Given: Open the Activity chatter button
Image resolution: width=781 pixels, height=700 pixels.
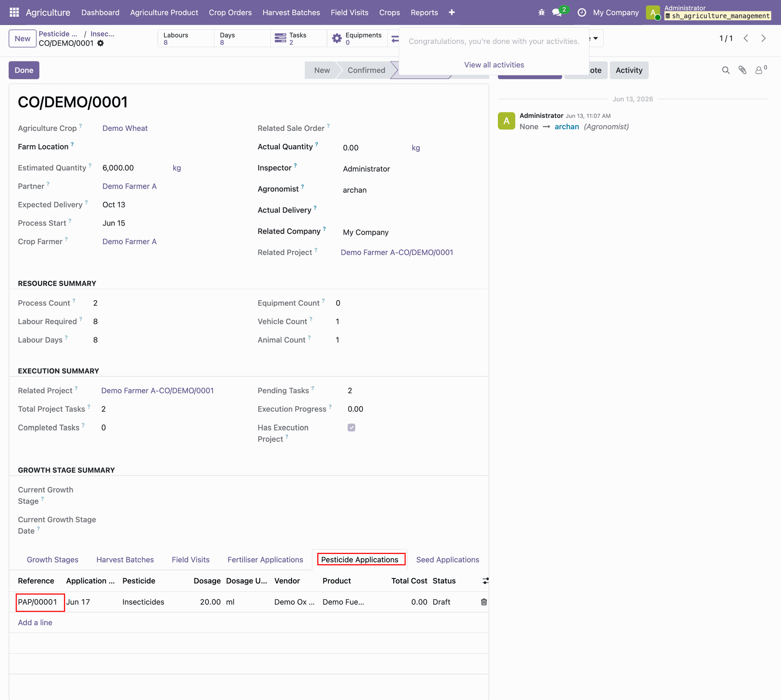Looking at the screenshot, I should (x=629, y=70).
